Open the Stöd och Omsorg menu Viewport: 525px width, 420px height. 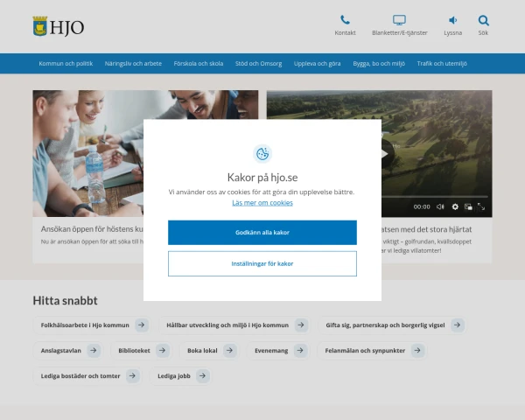[258, 64]
